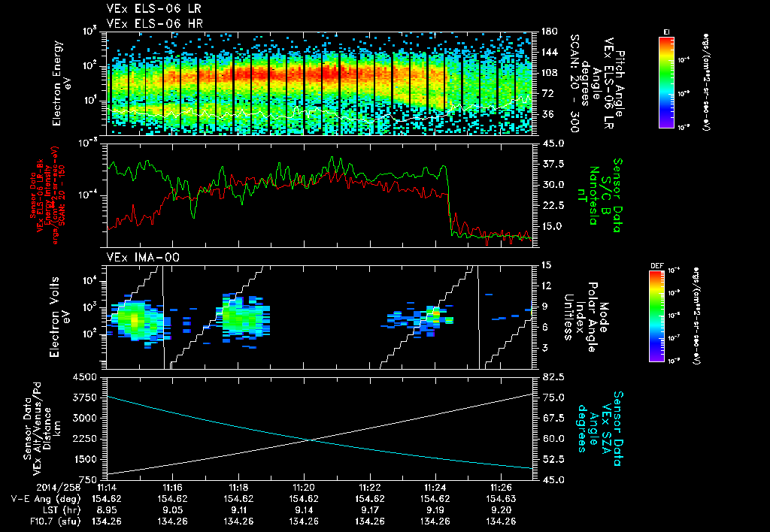Click the 11:26 time tick label
This screenshot has height=532, width=770.
click(x=500, y=489)
